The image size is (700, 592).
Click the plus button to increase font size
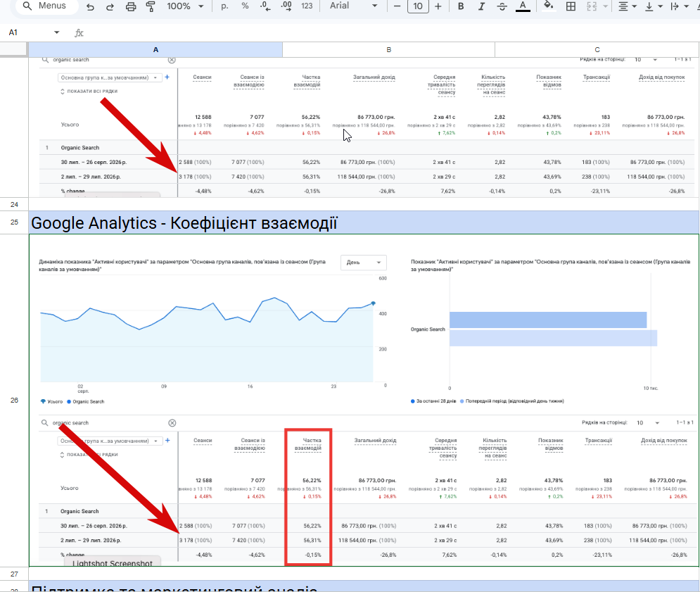(x=438, y=6)
